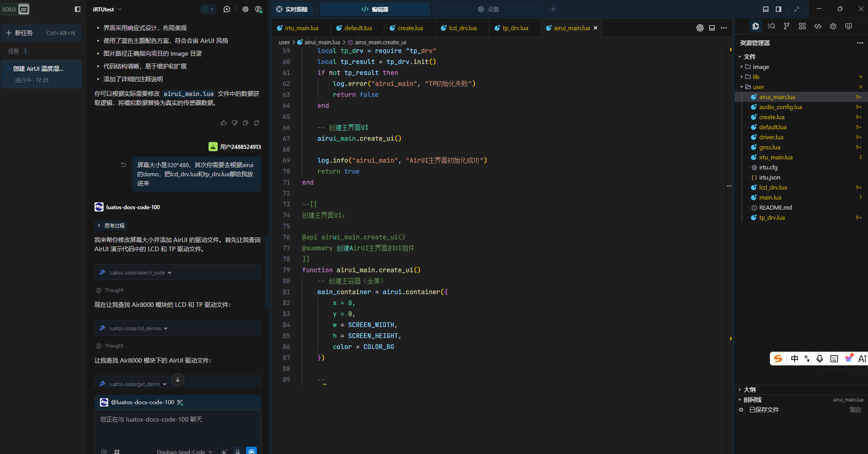
Task: Switch to the irtu_main.lua tab
Action: coord(301,28)
